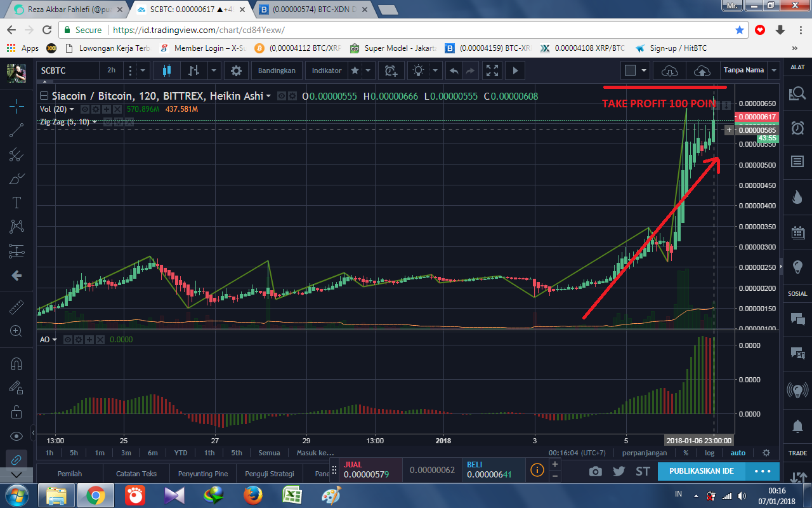812x508 pixels.
Task: Open the Pemilah screener tab
Action: point(70,473)
